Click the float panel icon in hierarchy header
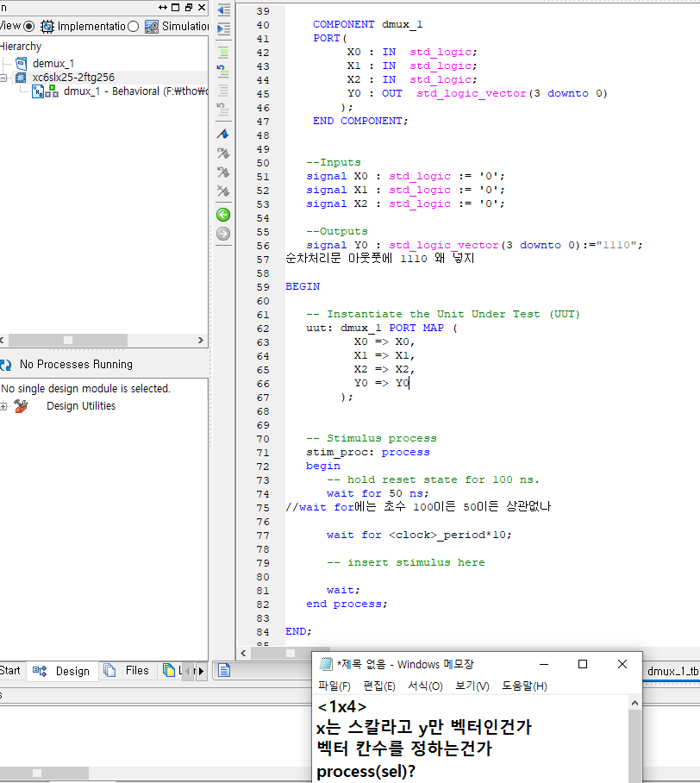Image resolution: width=700 pixels, height=783 pixels. [x=176, y=7]
